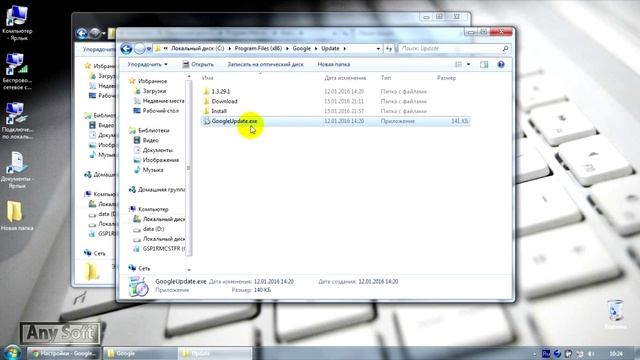Viewport: 640px width, 360px height.
Task: Click the 'Открыть' toolbar button
Action: [x=198, y=64]
